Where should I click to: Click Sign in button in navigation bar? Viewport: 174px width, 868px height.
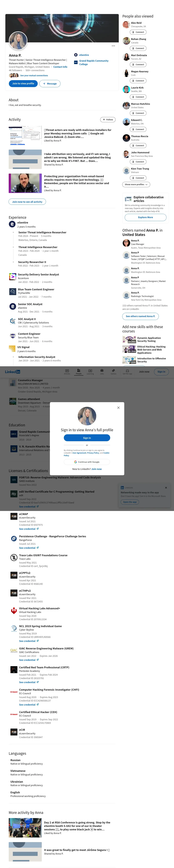tap(162, 372)
